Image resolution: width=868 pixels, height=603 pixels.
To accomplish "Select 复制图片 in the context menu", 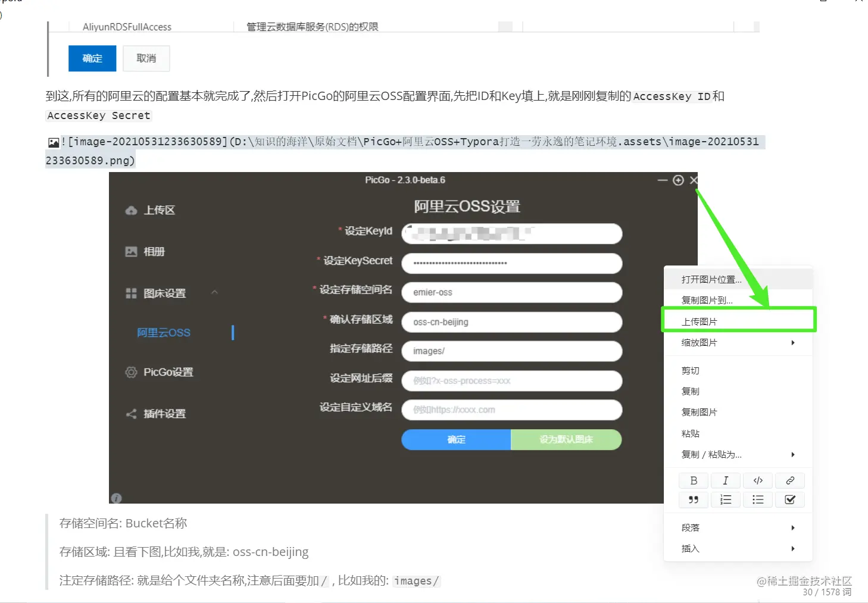I will (x=738, y=412).
